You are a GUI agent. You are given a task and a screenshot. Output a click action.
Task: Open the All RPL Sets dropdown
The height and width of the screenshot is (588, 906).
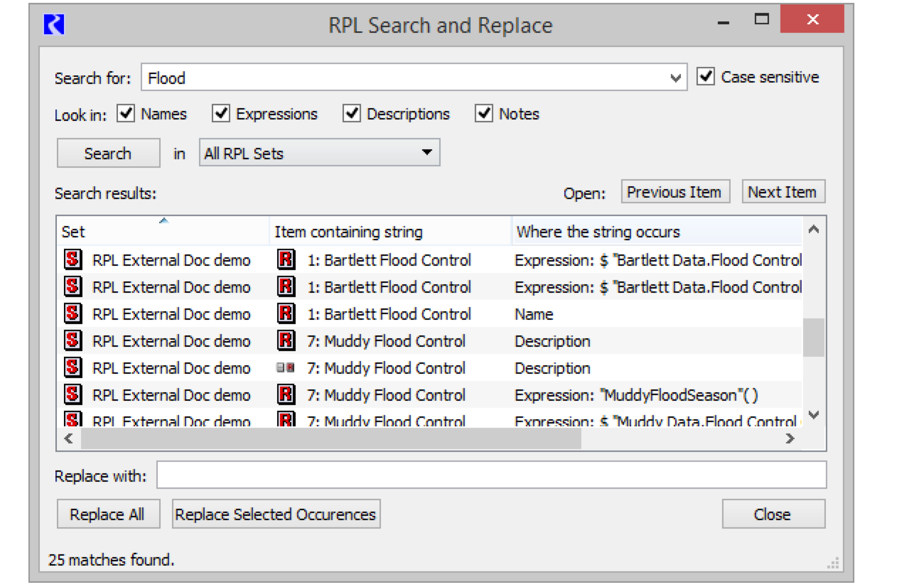tap(320, 153)
